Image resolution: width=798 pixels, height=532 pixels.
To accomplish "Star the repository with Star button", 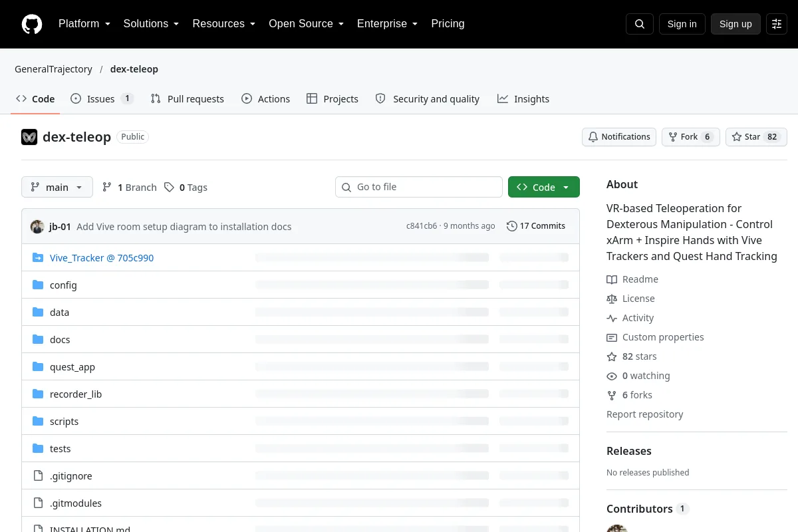I will click(x=757, y=137).
